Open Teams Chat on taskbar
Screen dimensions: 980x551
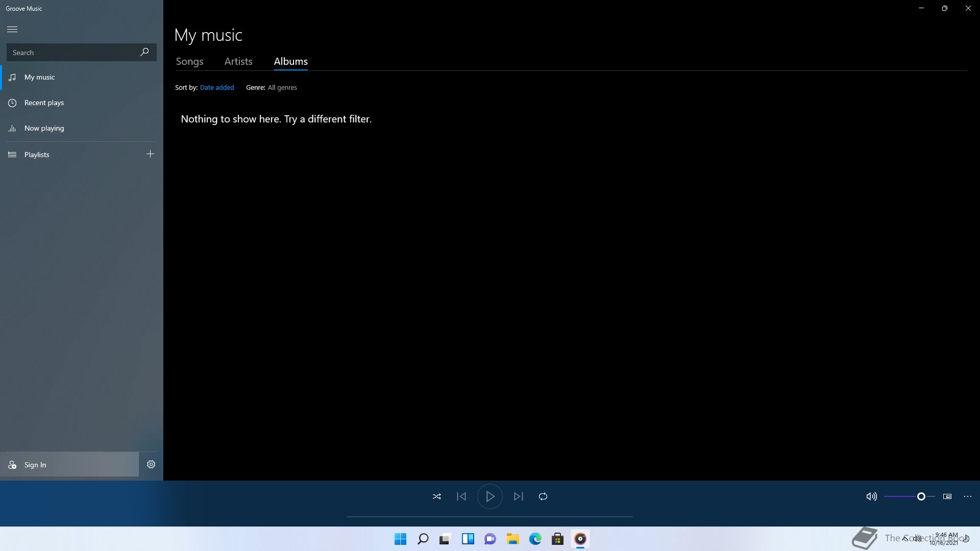[490, 539]
